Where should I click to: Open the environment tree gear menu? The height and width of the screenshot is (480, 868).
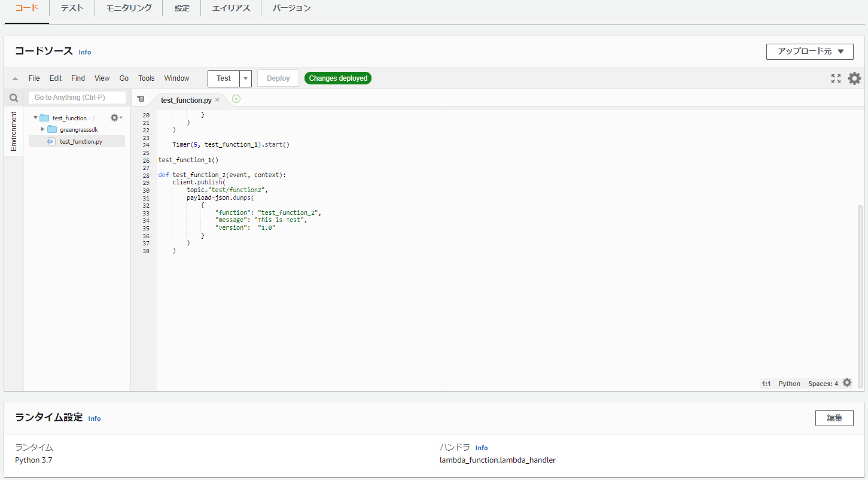coord(116,118)
